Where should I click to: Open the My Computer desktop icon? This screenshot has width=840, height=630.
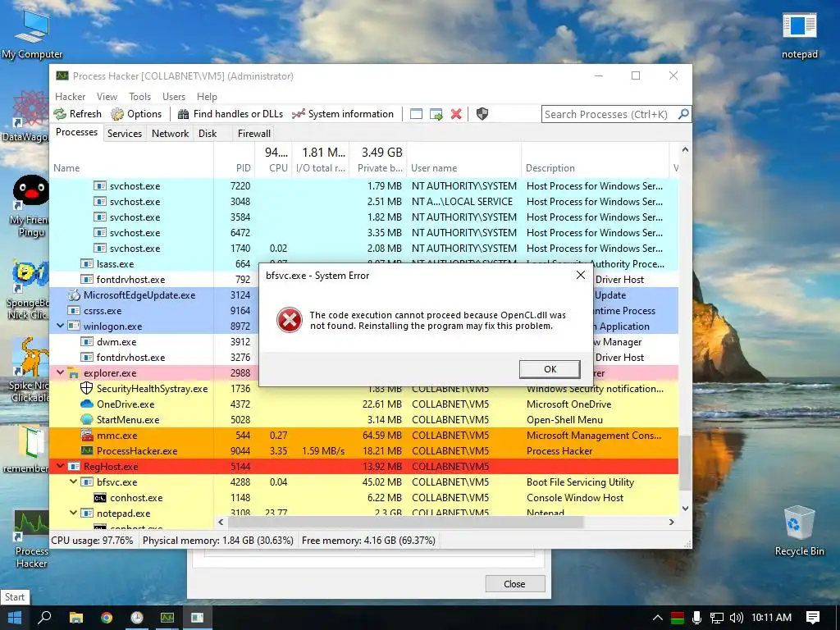tap(32, 33)
